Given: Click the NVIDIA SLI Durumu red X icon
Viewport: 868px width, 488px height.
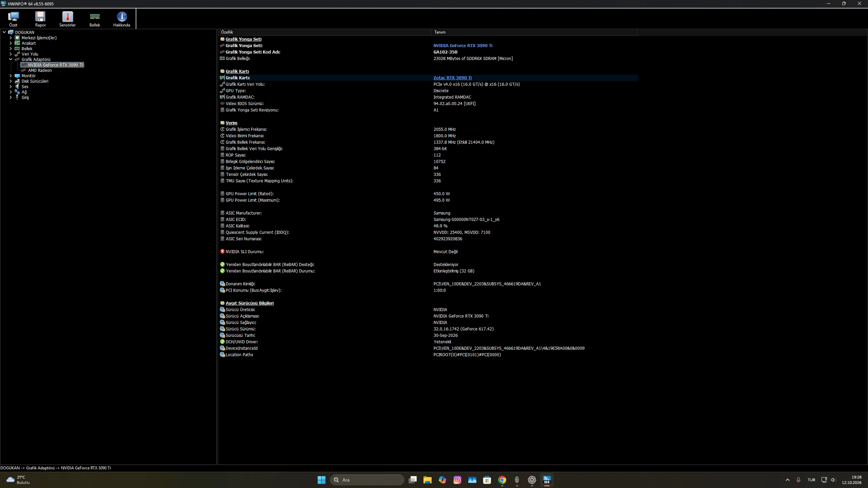Looking at the screenshot, I should 222,251.
